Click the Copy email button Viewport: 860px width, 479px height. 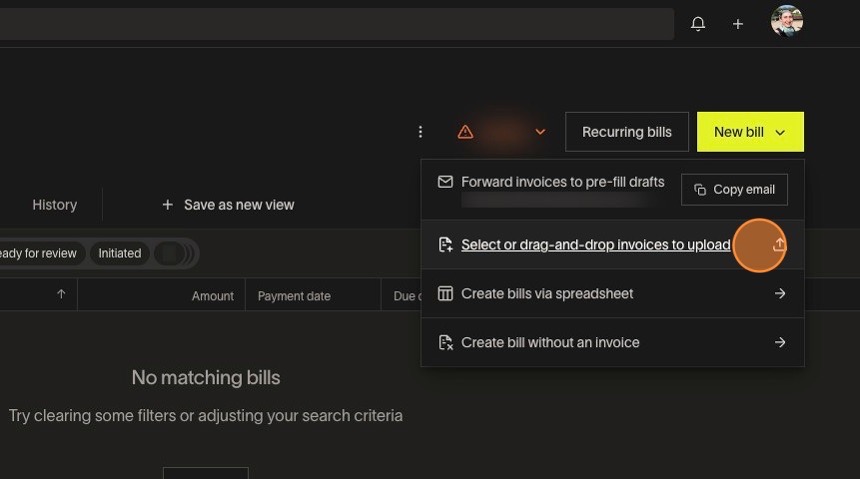(x=734, y=190)
